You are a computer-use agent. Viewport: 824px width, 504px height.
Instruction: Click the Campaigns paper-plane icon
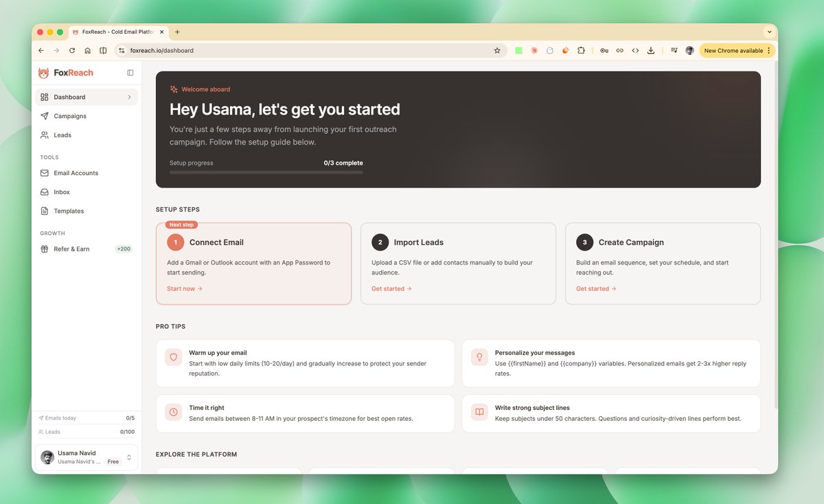pyautogui.click(x=44, y=116)
